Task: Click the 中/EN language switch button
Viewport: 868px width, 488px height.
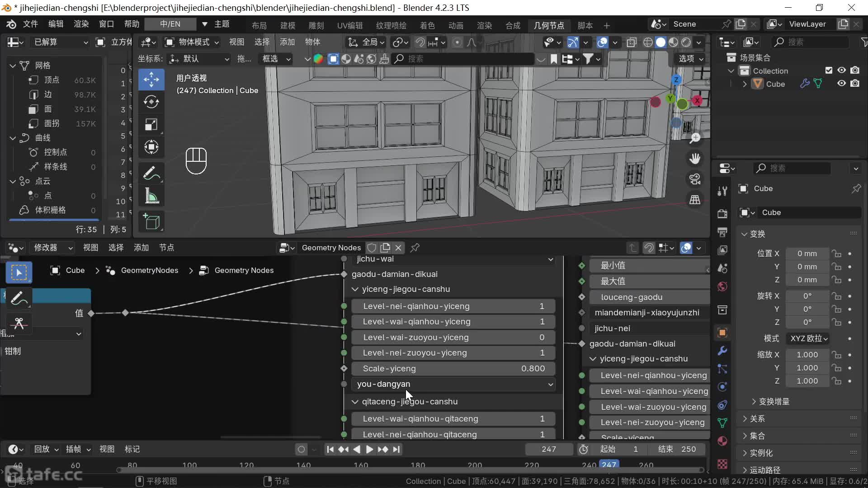Action: pos(170,24)
